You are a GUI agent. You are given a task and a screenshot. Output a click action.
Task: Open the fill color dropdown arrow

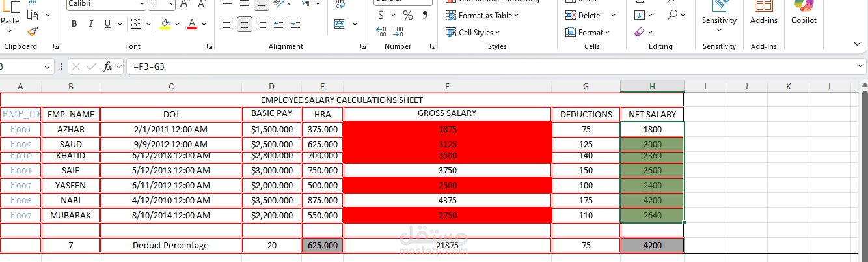click(x=177, y=24)
